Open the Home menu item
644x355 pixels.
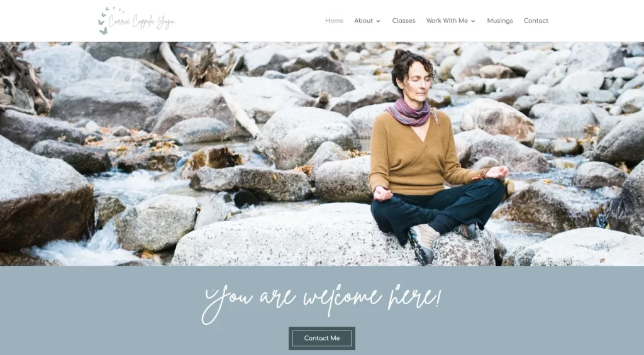point(334,21)
